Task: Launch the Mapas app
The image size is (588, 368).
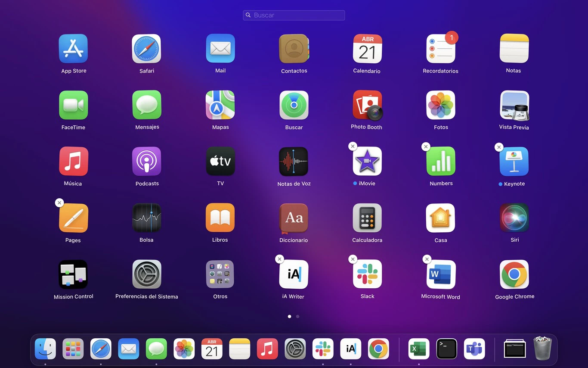Action: coord(220,105)
